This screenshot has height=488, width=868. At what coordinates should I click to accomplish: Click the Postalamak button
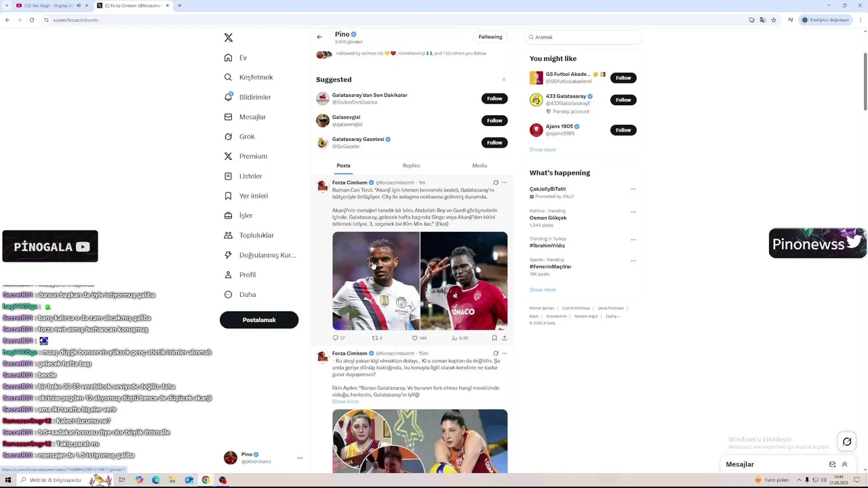[259, 320]
